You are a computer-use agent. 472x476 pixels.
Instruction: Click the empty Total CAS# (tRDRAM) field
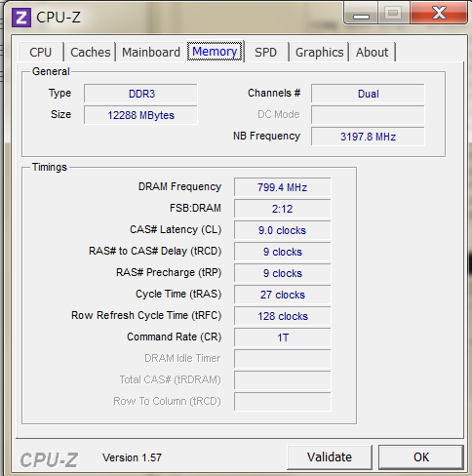[x=283, y=380]
